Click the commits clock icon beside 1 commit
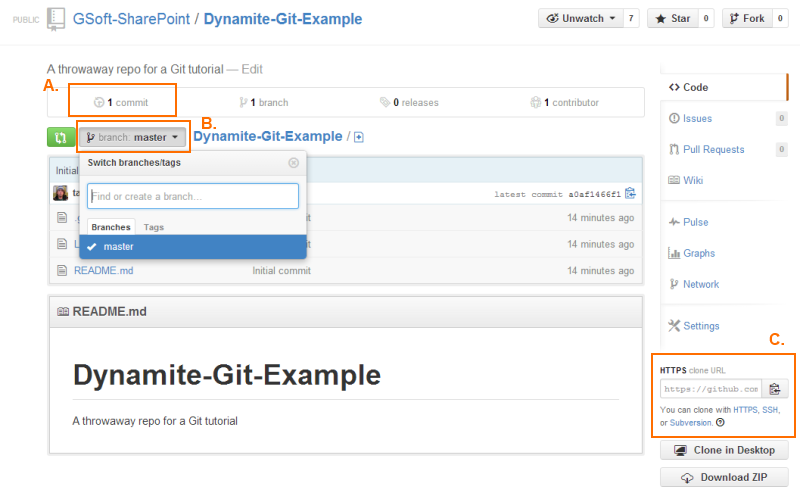 (99, 103)
